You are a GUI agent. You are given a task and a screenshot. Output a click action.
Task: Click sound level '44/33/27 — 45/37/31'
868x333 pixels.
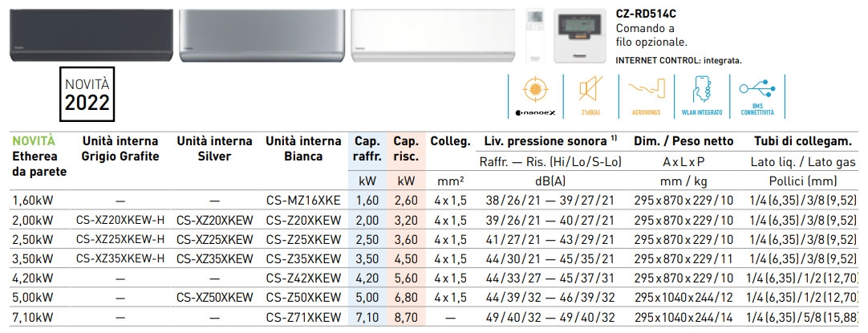coord(550,278)
